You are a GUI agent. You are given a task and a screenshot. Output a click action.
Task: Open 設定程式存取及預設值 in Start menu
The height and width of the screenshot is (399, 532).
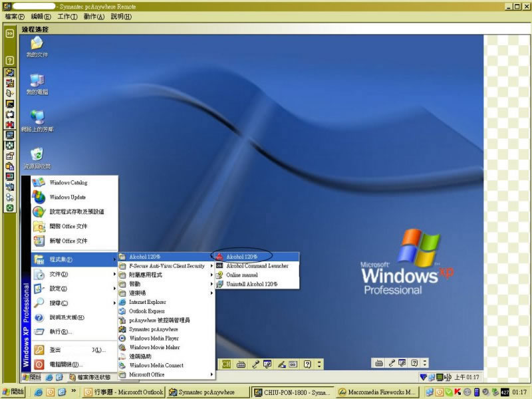(x=74, y=211)
